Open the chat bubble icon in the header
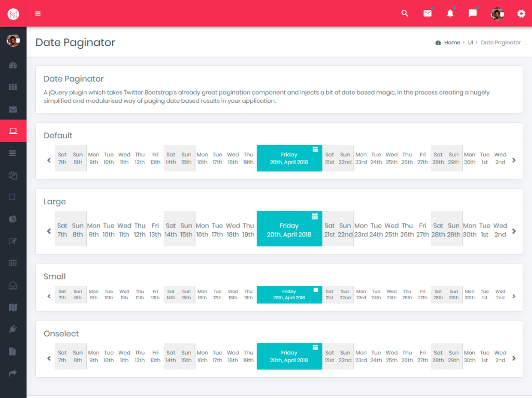Image resolution: width=532 pixels, height=398 pixels. [473, 13]
